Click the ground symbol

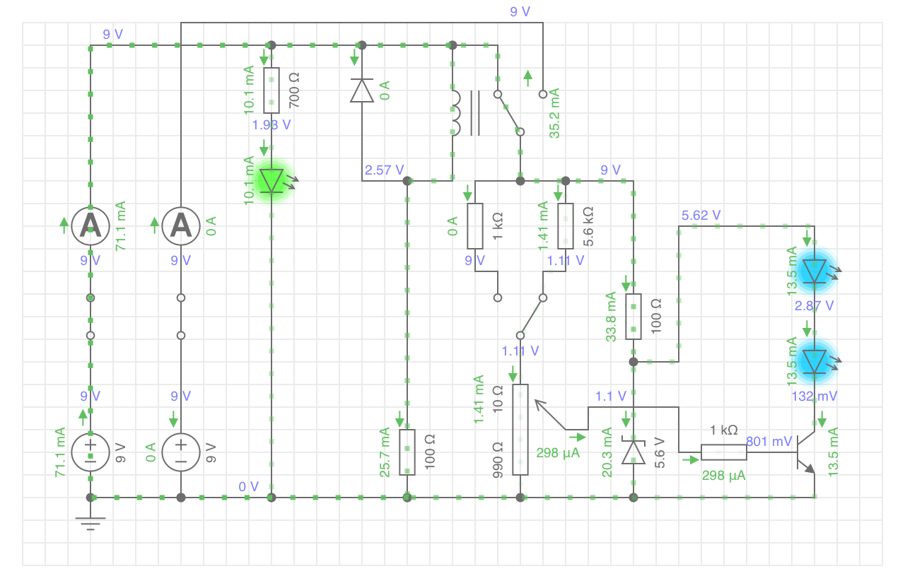click(90, 522)
